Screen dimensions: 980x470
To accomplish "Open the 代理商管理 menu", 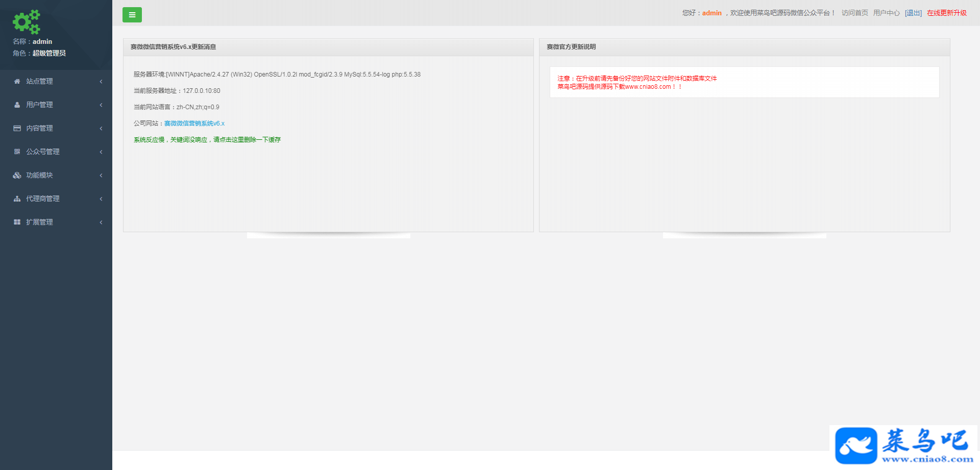I will click(x=56, y=199).
